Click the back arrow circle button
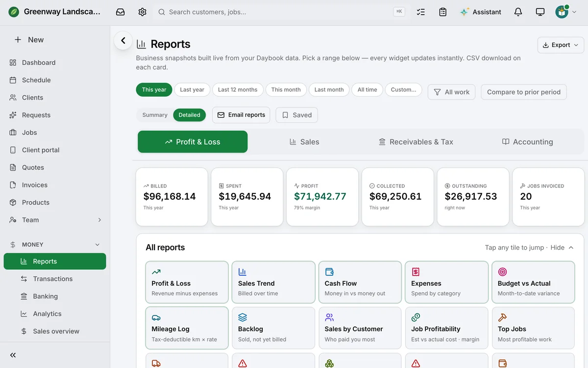The width and height of the screenshot is (588, 368). click(x=123, y=41)
